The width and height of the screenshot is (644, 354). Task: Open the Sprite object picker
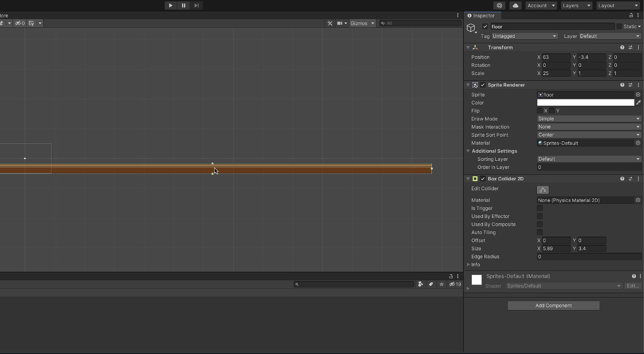pyautogui.click(x=638, y=95)
